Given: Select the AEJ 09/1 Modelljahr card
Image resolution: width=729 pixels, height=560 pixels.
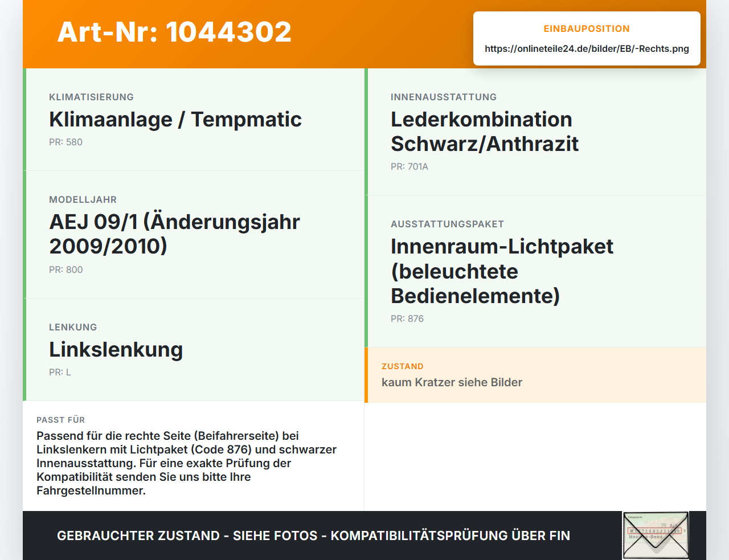Looking at the screenshot, I should [x=194, y=235].
